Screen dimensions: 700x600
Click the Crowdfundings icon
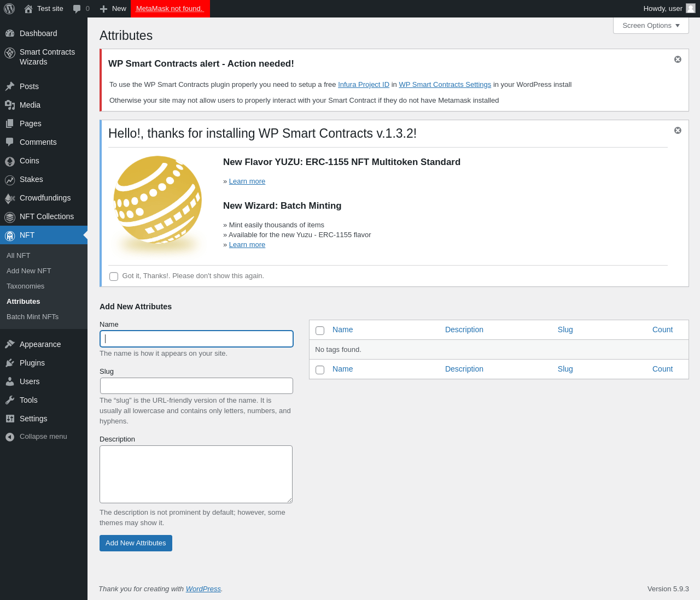(x=10, y=198)
